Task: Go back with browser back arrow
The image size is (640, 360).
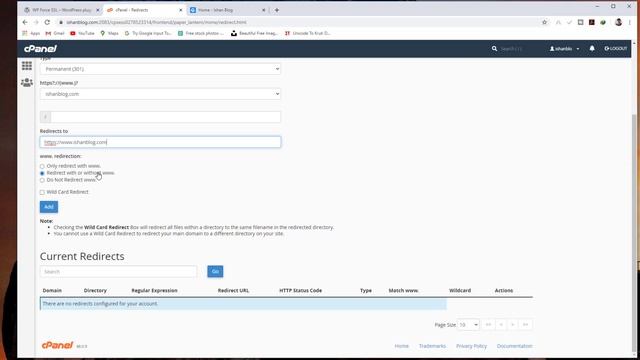Action: (x=25, y=22)
